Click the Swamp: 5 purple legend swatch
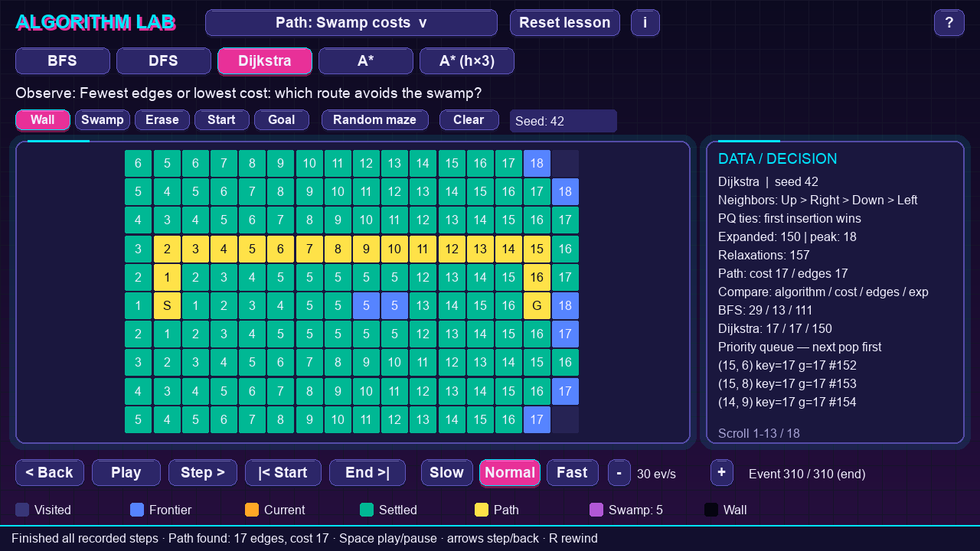The width and height of the screenshot is (980, 551). [596, 510]
